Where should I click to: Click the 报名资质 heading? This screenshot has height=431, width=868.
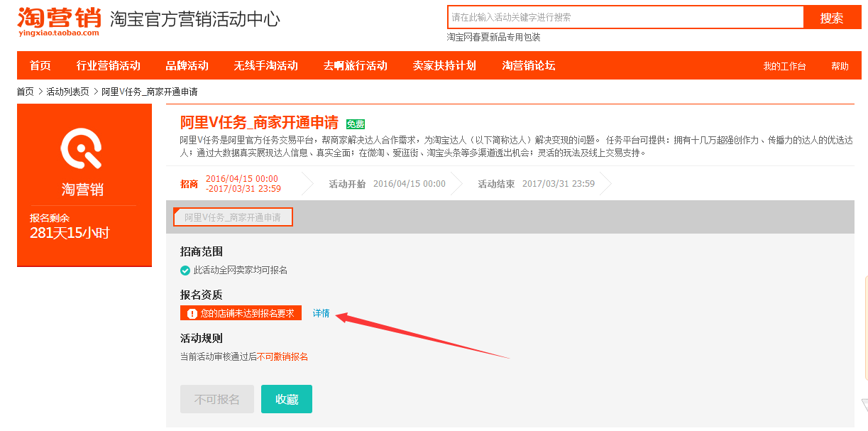pos(202,295)
